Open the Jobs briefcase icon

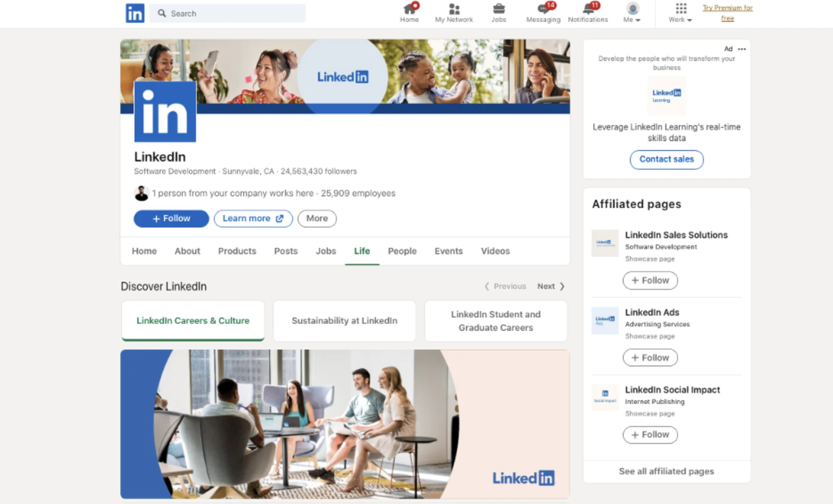[x=498, y=13]
